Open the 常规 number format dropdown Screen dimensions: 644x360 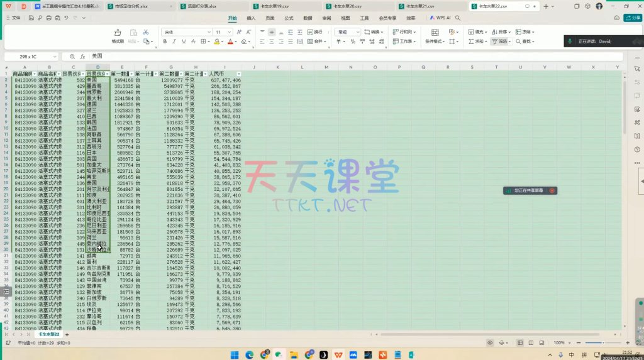[x=348, y=32]
